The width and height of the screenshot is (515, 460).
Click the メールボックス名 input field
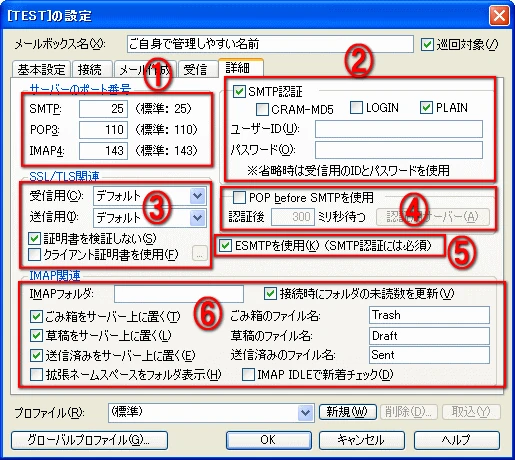click(x=270, y=44)
